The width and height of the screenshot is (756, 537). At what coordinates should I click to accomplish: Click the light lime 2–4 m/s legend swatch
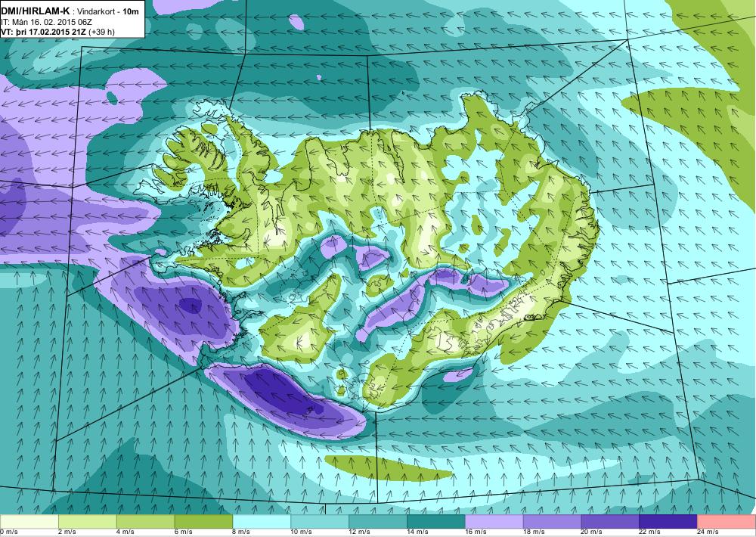tap(87, 522)
